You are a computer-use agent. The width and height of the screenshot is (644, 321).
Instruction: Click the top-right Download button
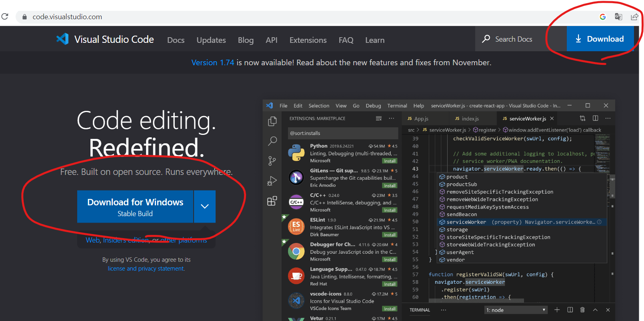(600, 39)
